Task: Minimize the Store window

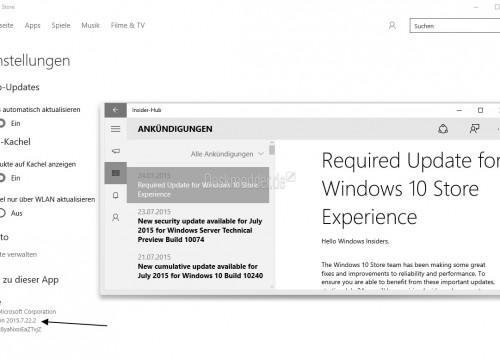Action: [476, 7]
